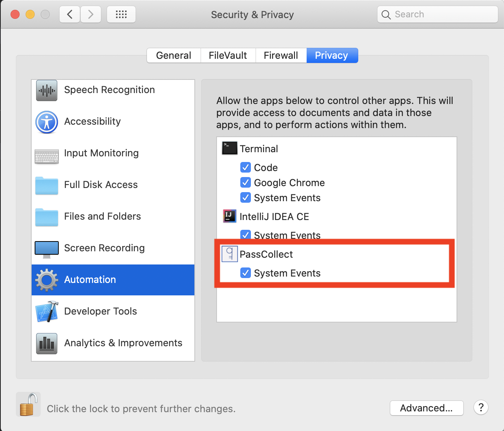Screen dimensions: 504x431
Task: Uncheck Code under Terminal
Action: pyautogui.click(x=246, y=167)
